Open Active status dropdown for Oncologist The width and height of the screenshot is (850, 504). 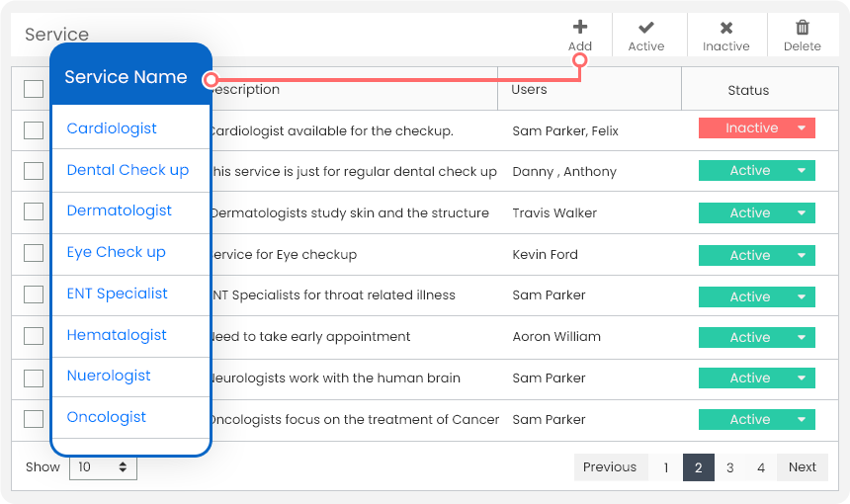[x=757, y=419]
